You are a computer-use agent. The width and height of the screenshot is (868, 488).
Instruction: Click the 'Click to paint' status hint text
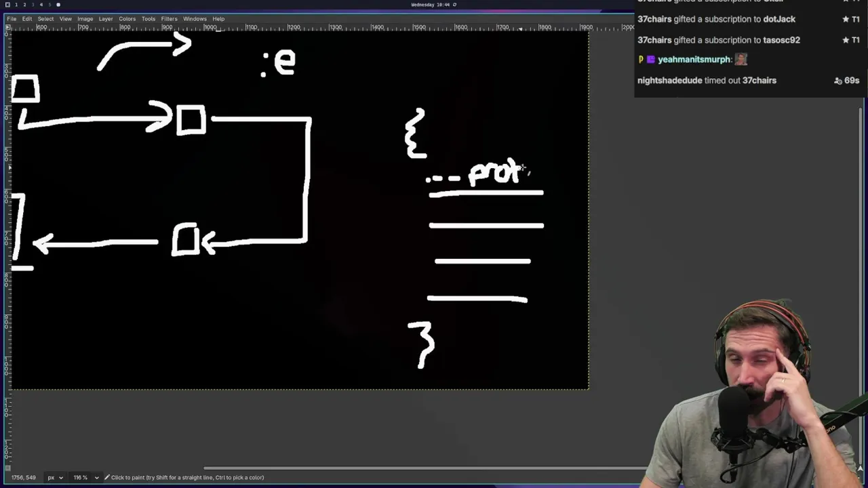187,477
